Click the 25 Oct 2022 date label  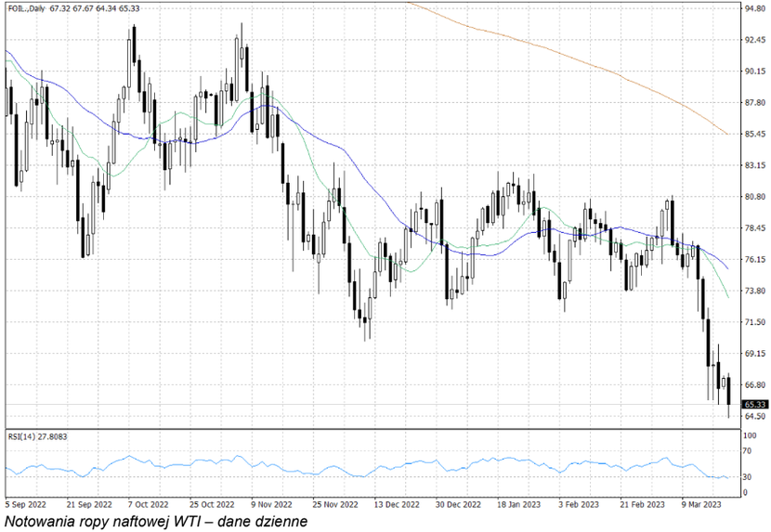point(212,504)
